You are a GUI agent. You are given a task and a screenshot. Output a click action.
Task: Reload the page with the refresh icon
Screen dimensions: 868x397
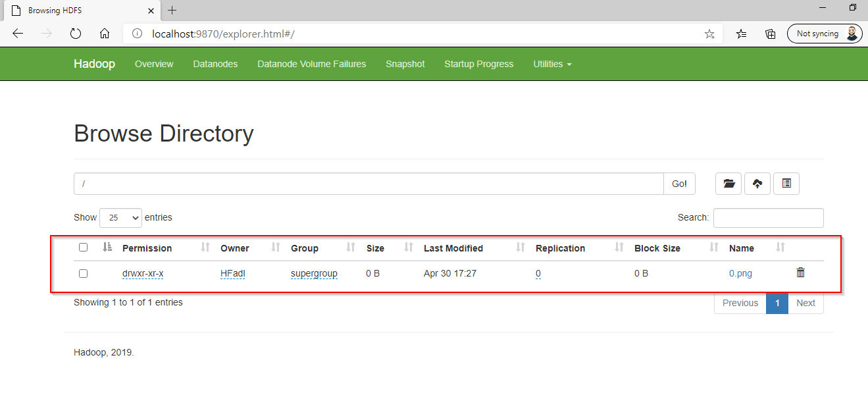[x=75, y=34]
